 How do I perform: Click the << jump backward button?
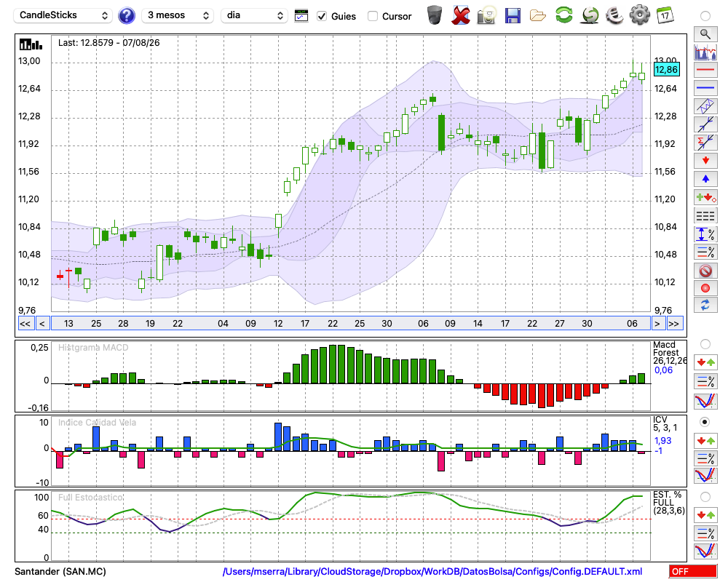coord(25,324)
